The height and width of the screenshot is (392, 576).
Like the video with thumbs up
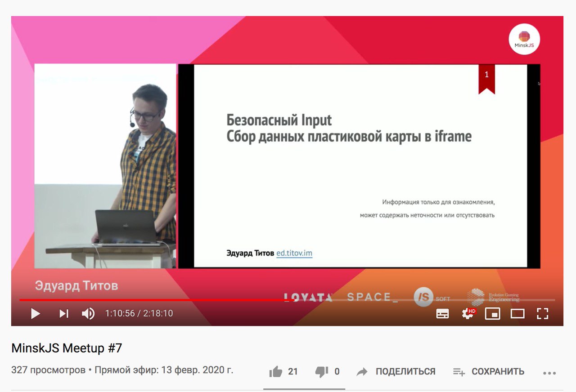click(x=276, y=372)
